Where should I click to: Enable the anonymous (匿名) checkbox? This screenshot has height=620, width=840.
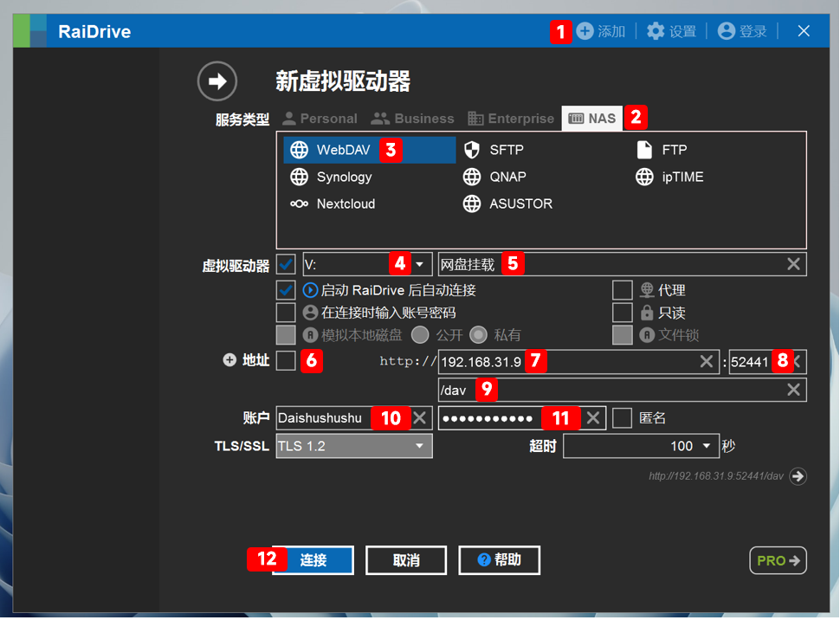point(622,417)
